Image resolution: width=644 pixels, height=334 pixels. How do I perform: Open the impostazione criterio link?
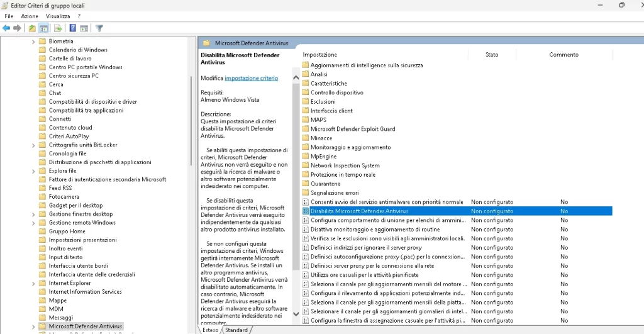(x=252, y=78)
